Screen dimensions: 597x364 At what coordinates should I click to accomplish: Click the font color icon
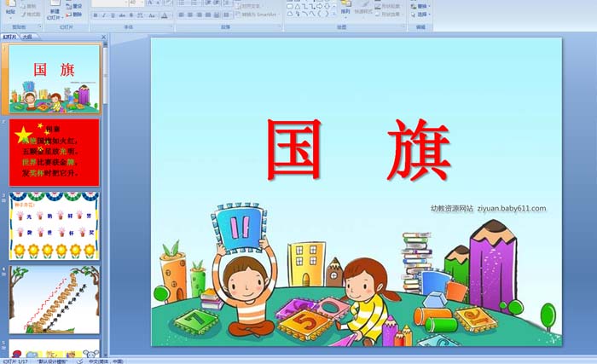click(164, 15)
